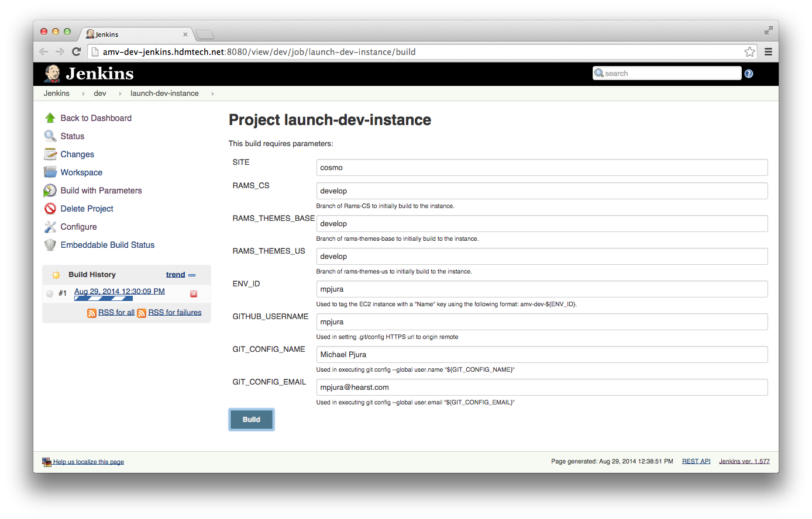Click the Embeddable Build Status shield icon
Viewport: 812px width, 519px height.
point(50,245)
